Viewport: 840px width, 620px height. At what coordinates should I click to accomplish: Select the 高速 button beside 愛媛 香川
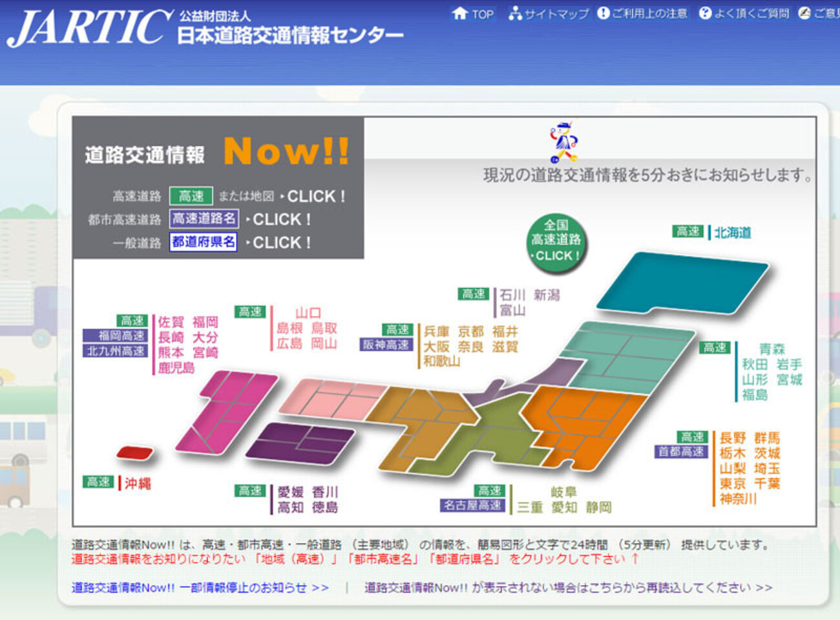click(x=250, y=491)
